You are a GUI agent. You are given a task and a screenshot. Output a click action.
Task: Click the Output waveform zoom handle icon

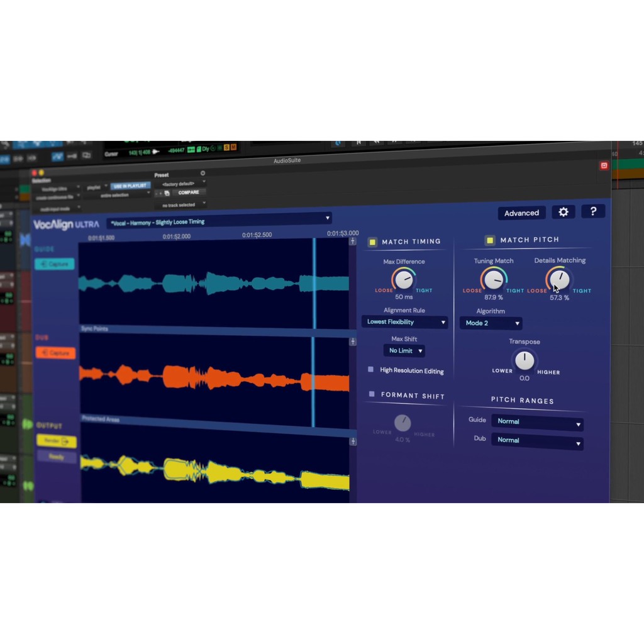click(353, 441)
